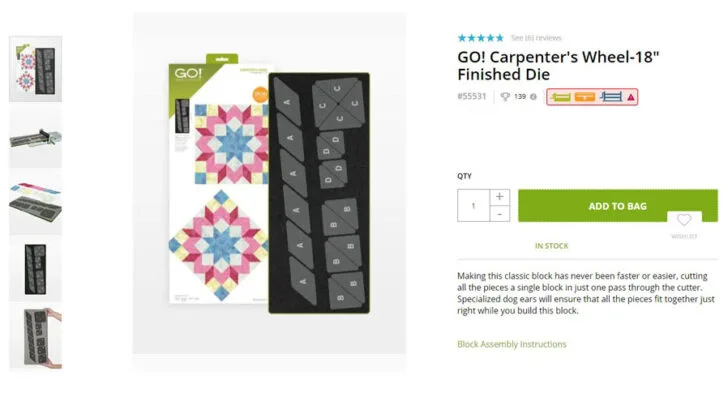This screenshot has height=410, width=728.
Task: Click the main product image
Action: coord(269,184)
